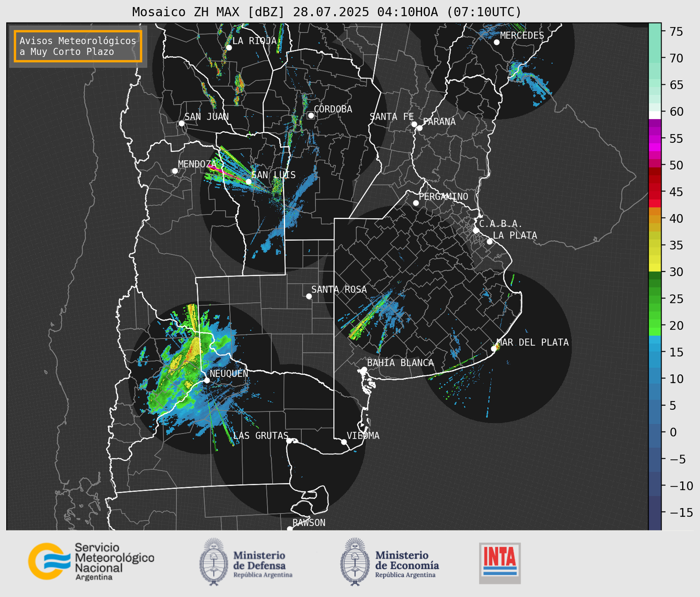Viewport: 700px width, 597px height.
Task: Select the LAS GRUTAS city marker
Action: click(289, 441)
